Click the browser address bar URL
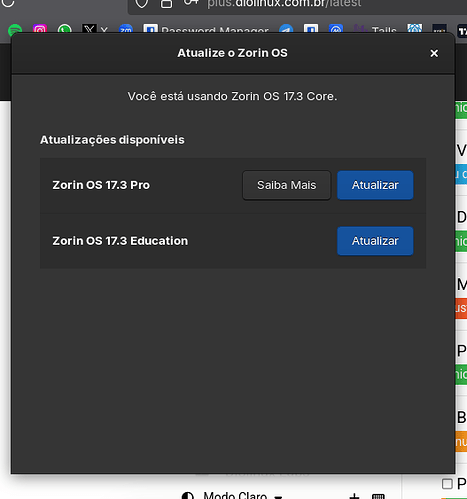467x499 pixels. 284,3
